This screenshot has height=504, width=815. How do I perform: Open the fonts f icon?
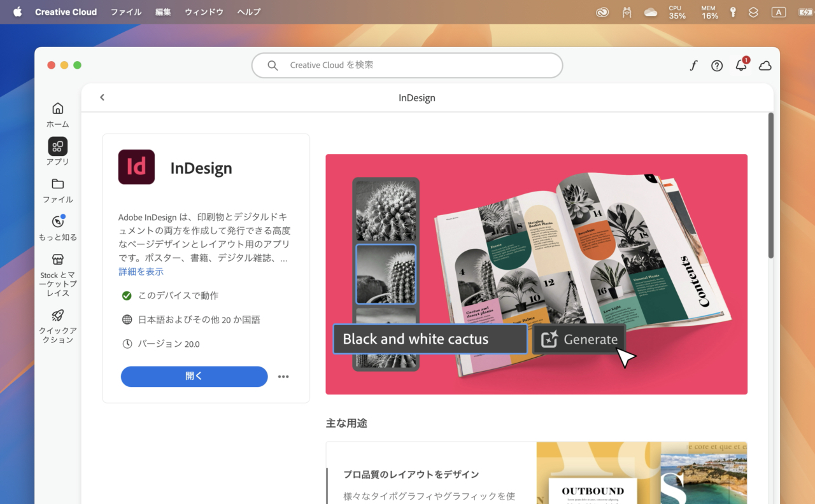[693, 66]
